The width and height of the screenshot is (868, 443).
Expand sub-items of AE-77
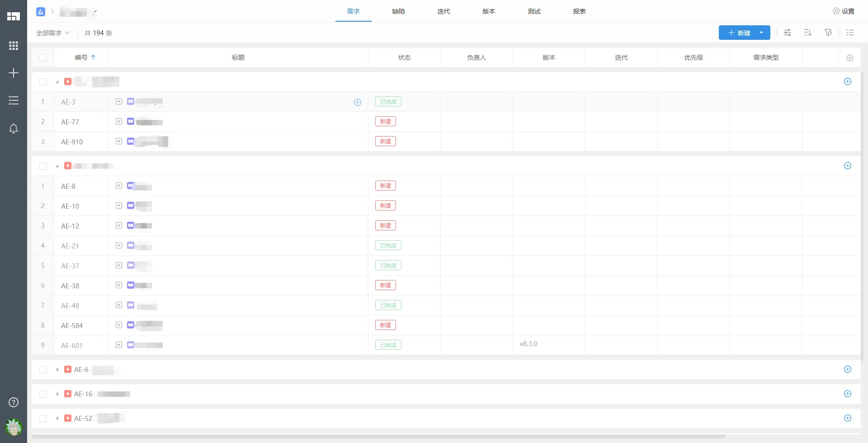pos(119,121)
